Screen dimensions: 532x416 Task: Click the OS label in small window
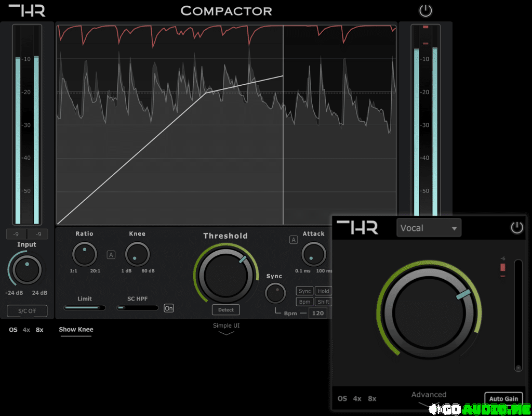[x=342, y=399]
